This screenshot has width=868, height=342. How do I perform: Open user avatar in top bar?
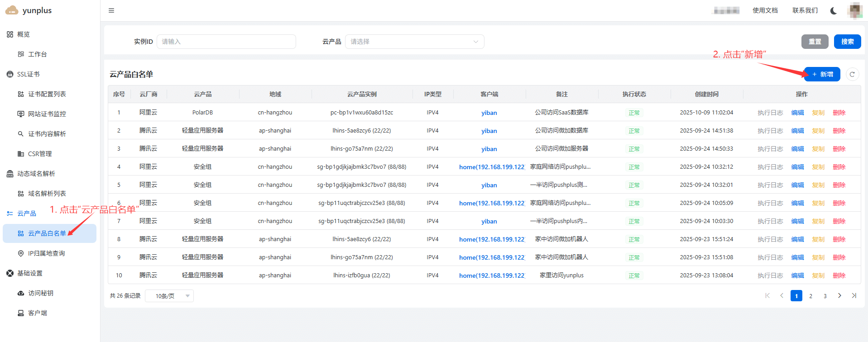tap(854, 10)
